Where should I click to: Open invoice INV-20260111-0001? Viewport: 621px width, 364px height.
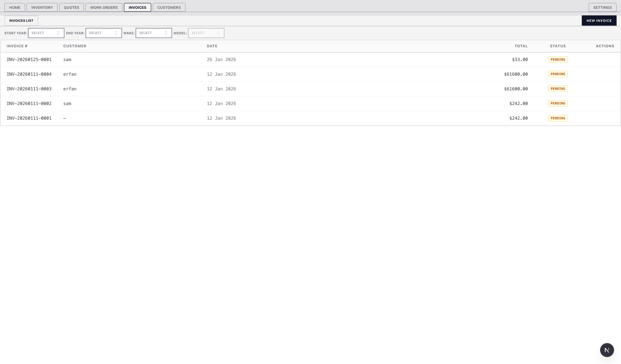pyautogui.click(x=29, y=118)
